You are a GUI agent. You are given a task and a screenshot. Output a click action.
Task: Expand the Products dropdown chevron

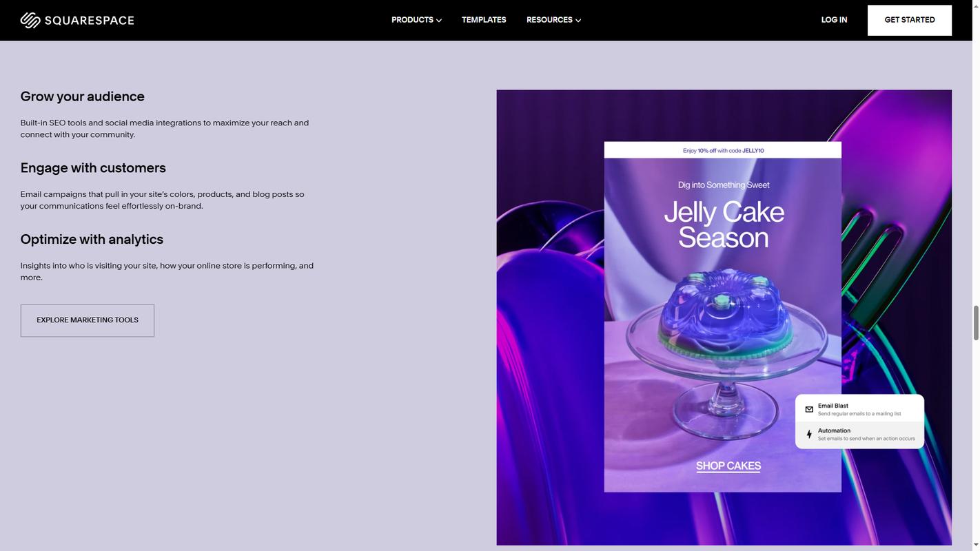[x=439, y=21]
